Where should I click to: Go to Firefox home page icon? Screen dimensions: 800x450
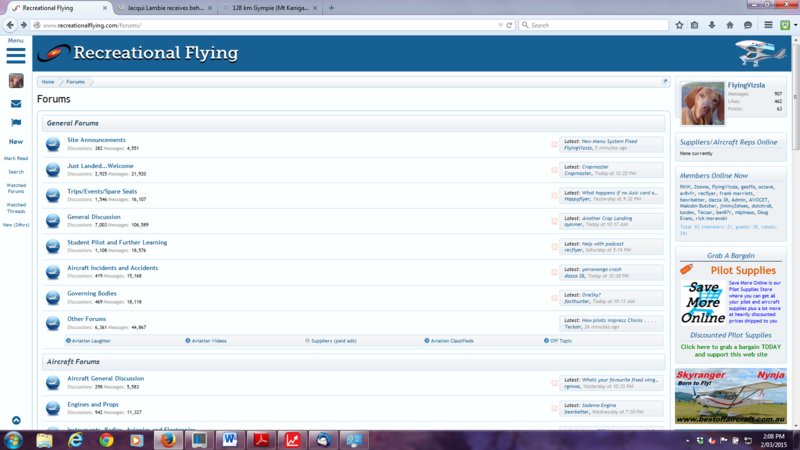coord(730,25)
